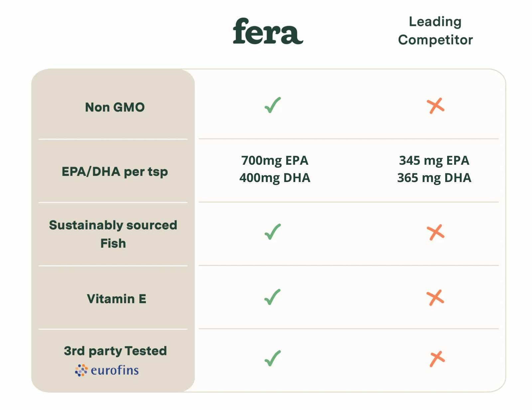Select the Sustainably sourced Fish label
The width and height of the screenshot is (532, 410).
pos(113,234)
